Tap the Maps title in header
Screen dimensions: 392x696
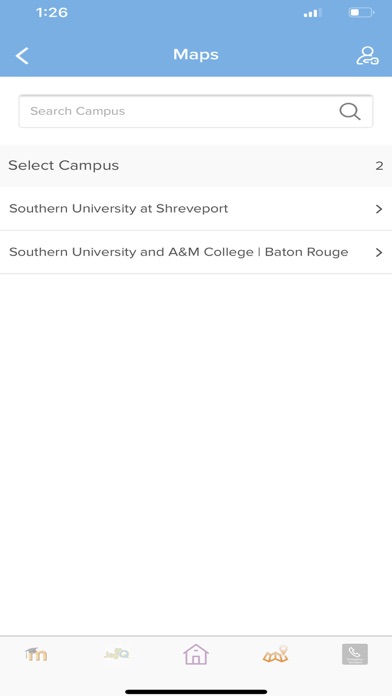(196, 55)
